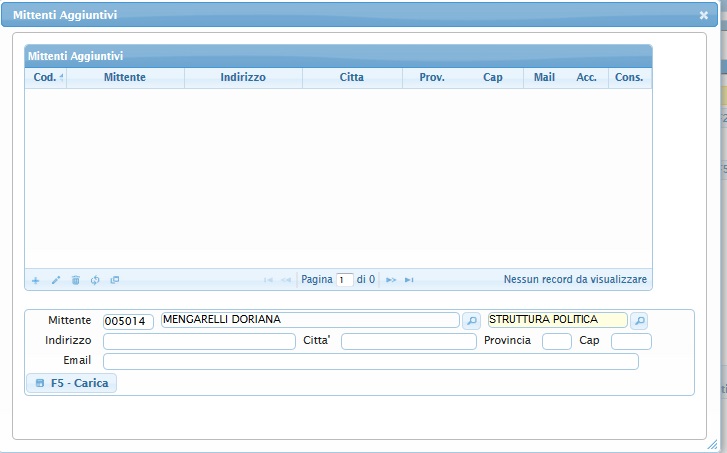Click the copy/view record icon in grid footer
The width and height of the screenshot is (727, 453).
(x=114, y=280)
